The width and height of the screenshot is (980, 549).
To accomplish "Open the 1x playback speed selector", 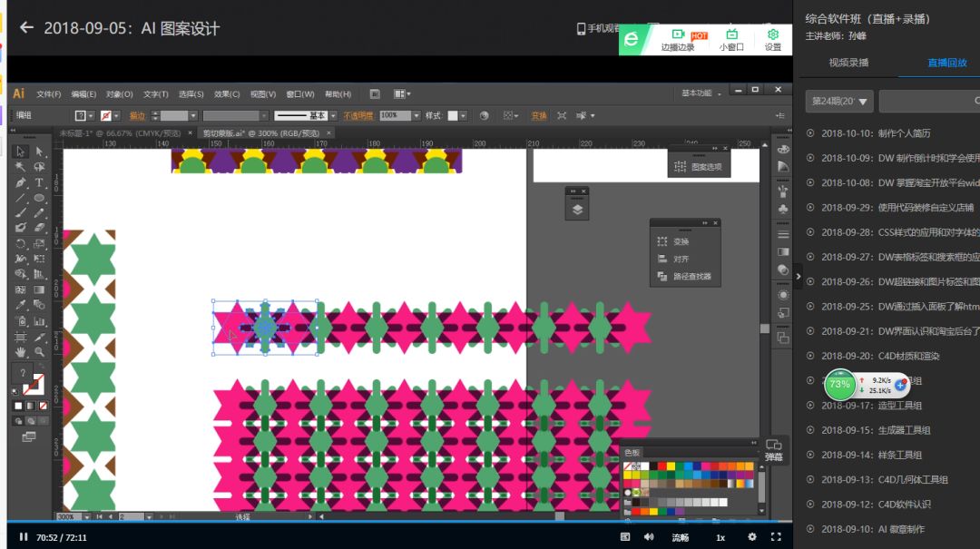I will point(720,537).
